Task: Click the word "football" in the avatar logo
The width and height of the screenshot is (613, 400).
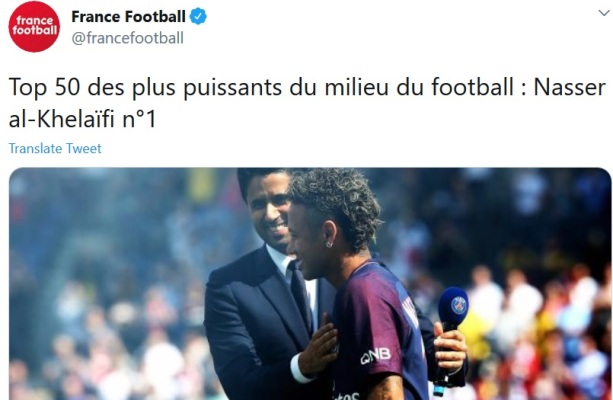Action: [34, 30]
